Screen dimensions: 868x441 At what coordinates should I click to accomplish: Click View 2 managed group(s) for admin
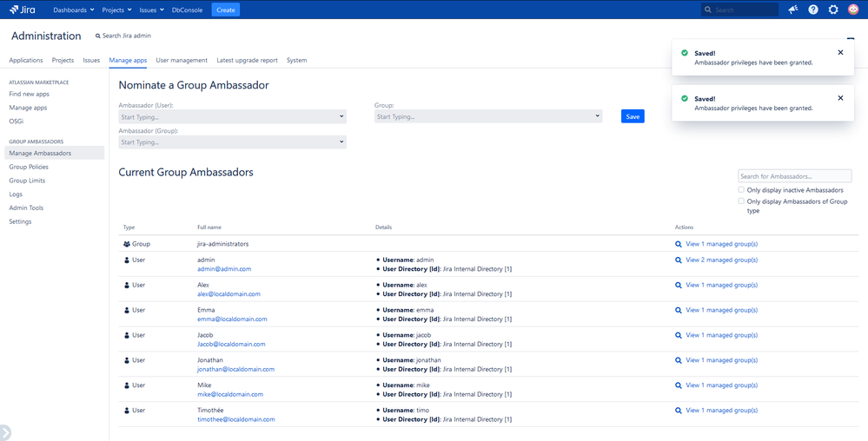pyautogui.click(x=722, y=260)
